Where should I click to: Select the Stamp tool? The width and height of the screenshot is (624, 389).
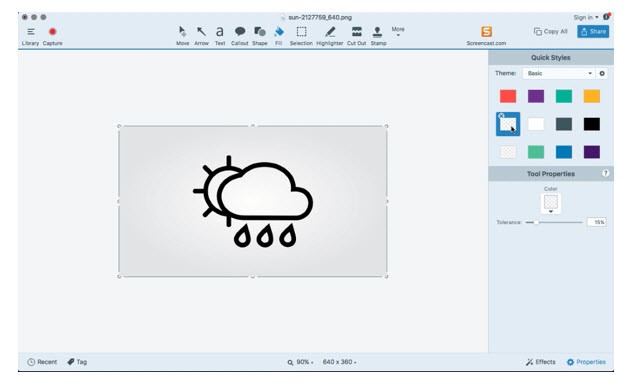[x=378, y=35]
